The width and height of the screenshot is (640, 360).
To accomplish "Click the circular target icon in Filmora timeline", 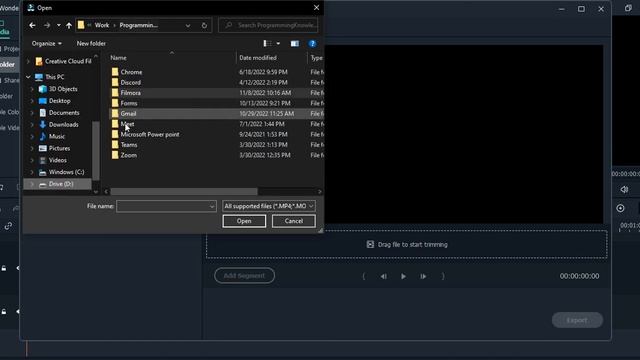I will pyautogui.click(x=620, y=208).
